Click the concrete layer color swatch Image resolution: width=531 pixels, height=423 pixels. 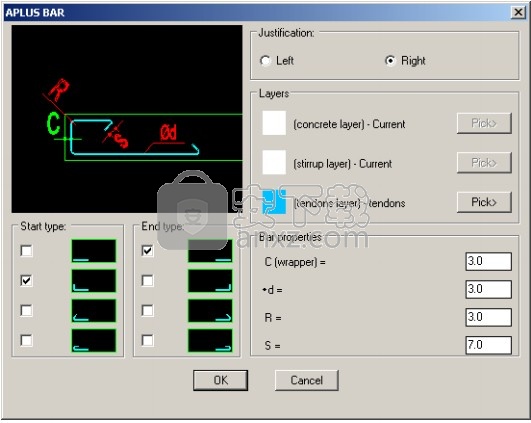coord(274,123)
